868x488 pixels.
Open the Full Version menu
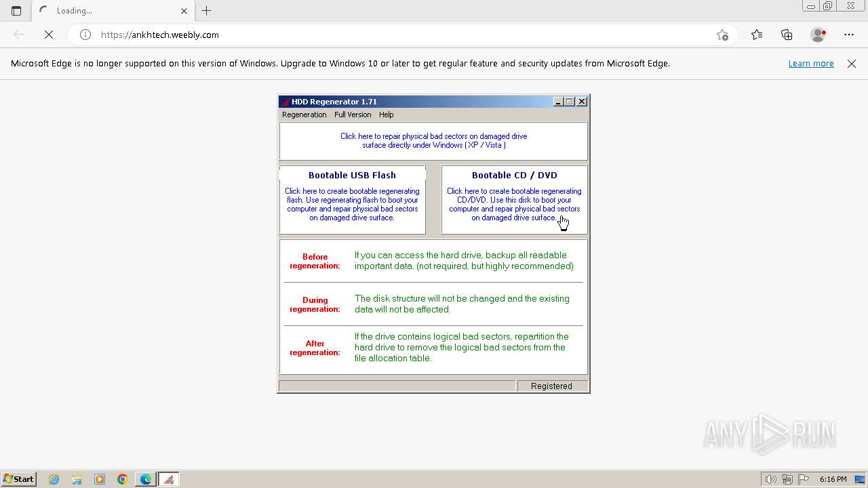[353, 115]
